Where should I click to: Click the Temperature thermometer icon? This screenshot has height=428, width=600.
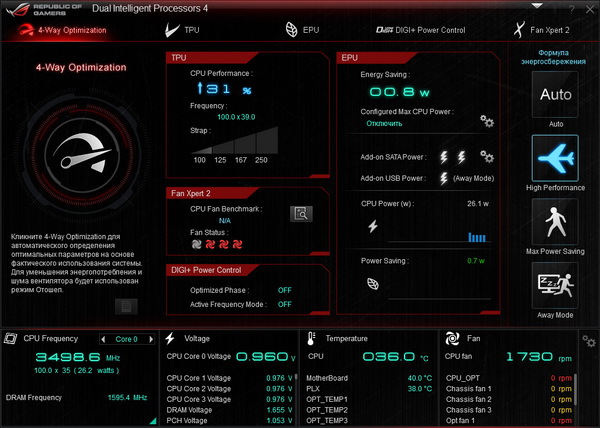[311, 338]
